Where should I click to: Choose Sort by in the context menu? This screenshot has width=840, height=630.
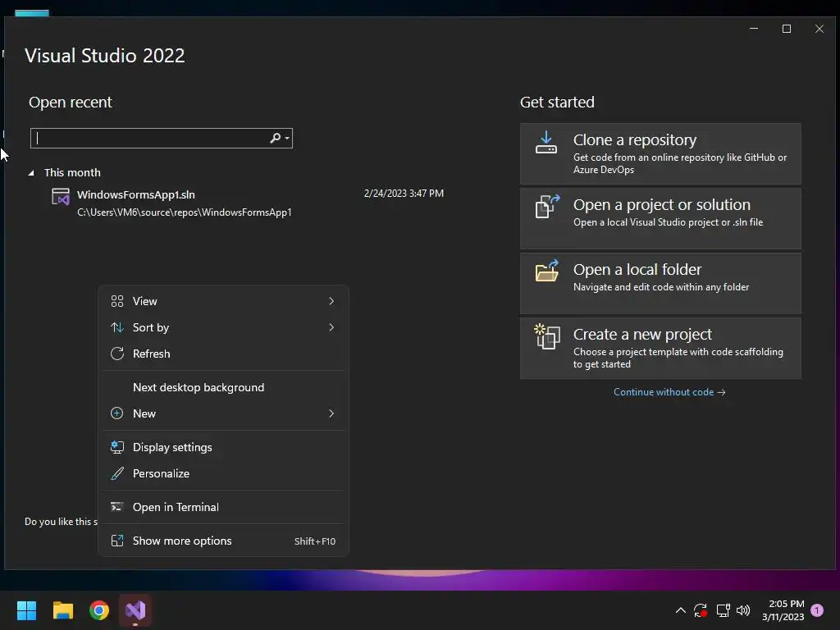tap(223, 327)
